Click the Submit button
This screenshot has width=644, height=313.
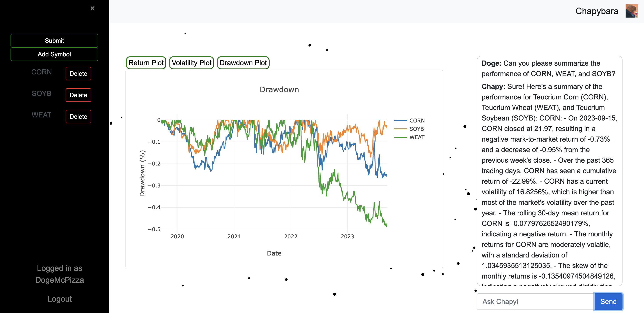pyautogui.click(x=54, y=41)
